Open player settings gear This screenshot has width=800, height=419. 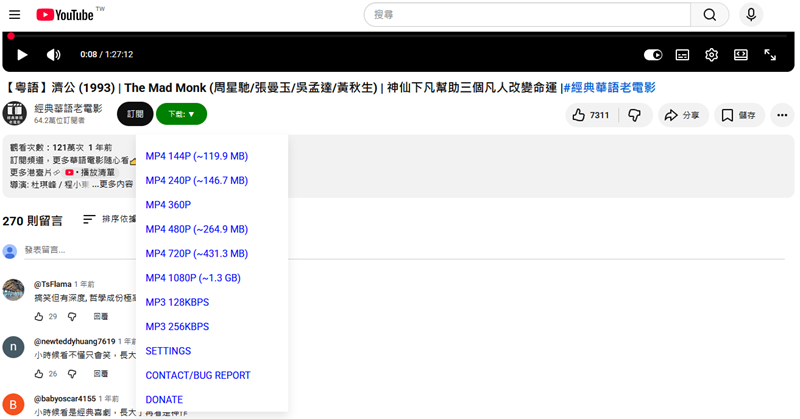pyautogui.click(x=711, y=55)
